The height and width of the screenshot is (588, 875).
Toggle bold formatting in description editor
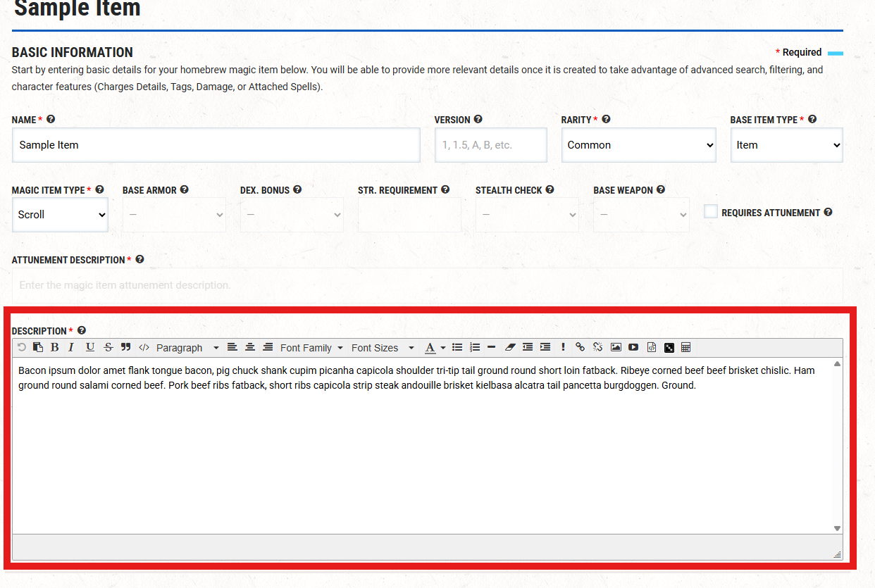tap(54, 347)
